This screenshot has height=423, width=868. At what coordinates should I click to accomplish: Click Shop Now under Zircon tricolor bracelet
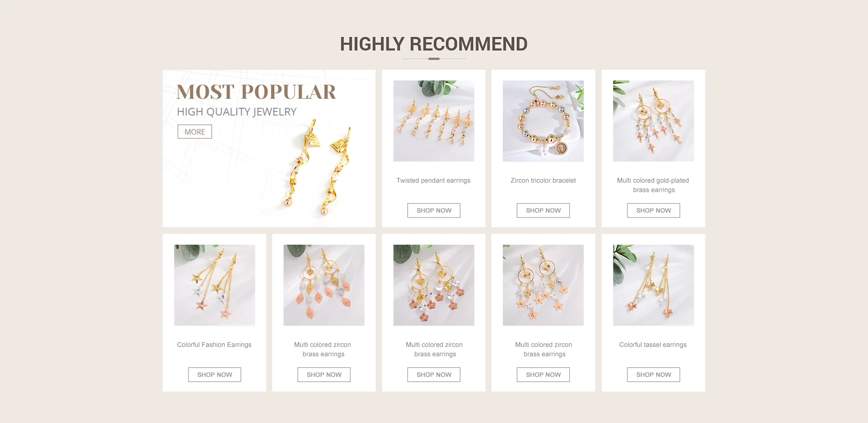click(543, 210)
